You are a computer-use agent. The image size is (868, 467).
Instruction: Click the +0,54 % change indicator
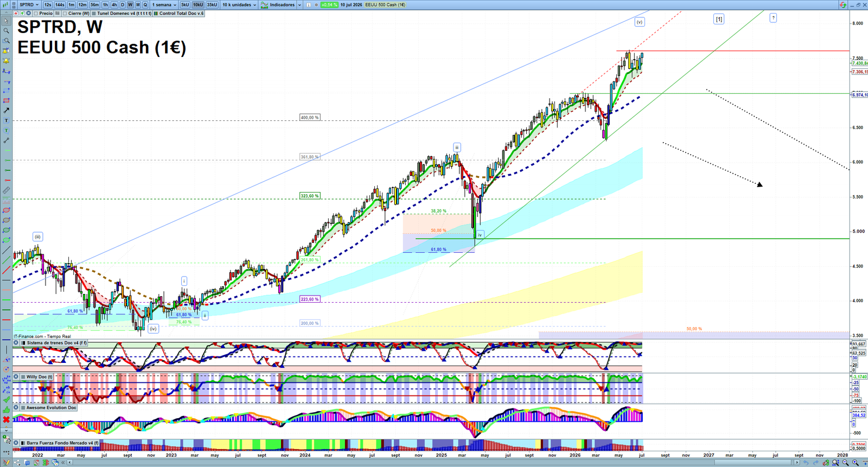pos(329,5)
